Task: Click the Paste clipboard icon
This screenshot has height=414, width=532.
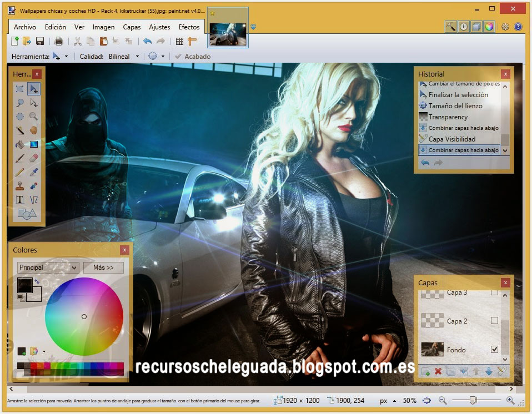Action: click(x=103, y=42)
